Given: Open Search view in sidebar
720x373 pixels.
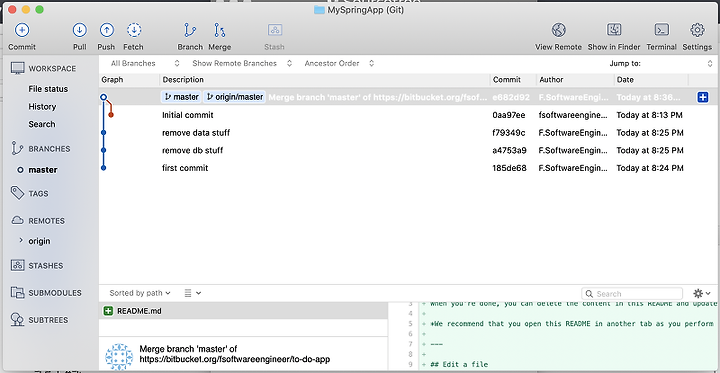Looking at the screenshot, I should [42, 124].
